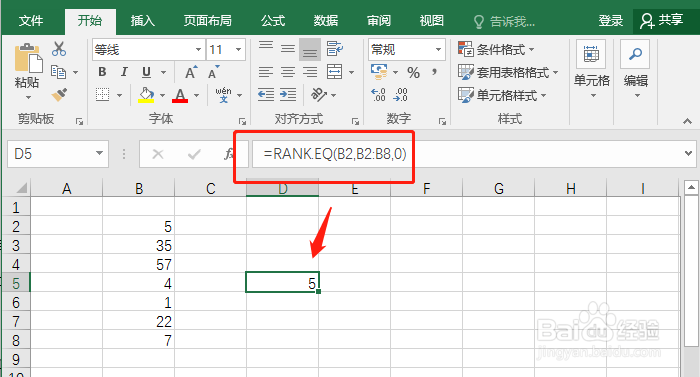Expand the merge cells dropdown arrow
This screenshot has height=377, width=700.
(351, 72)
